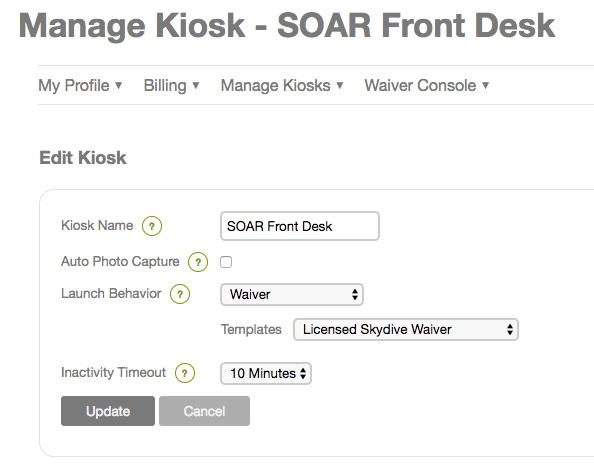Click the Update button

[x=108, y=411]
